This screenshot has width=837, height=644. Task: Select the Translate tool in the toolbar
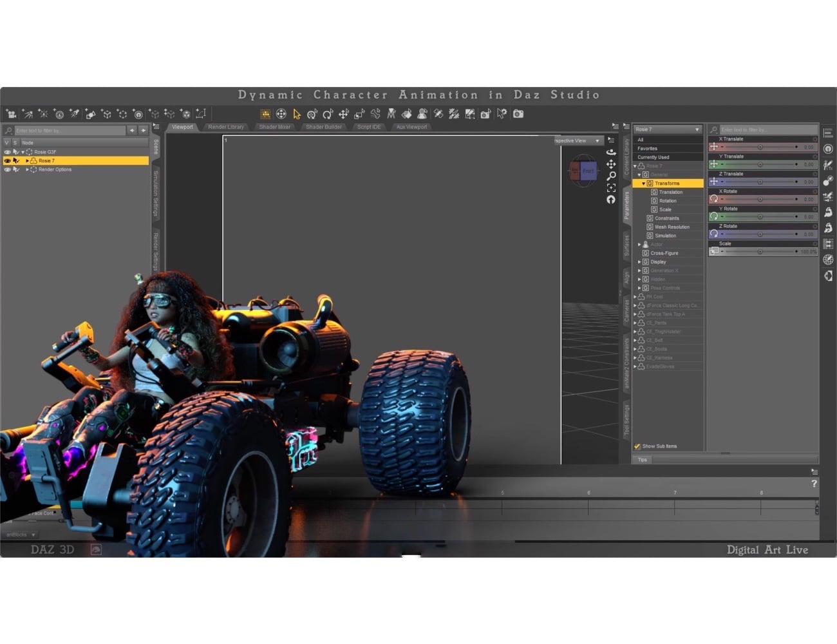343,114
